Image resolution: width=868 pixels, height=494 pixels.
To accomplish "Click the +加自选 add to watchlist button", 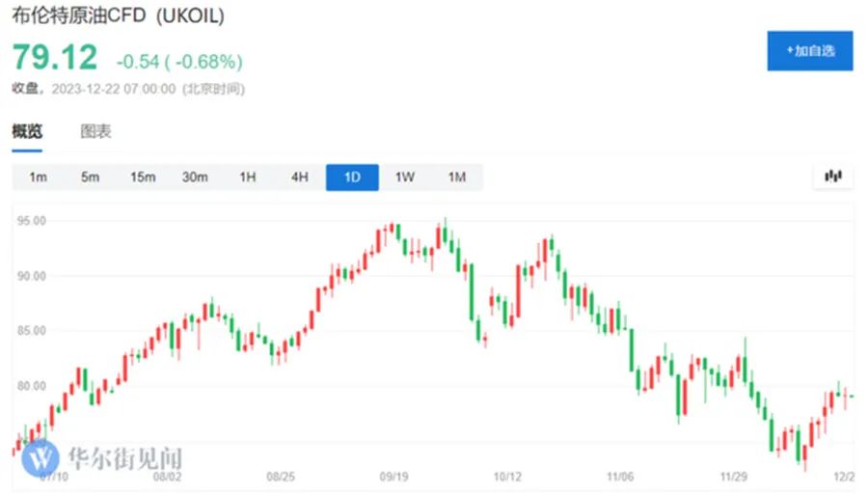I will point(810,51).
